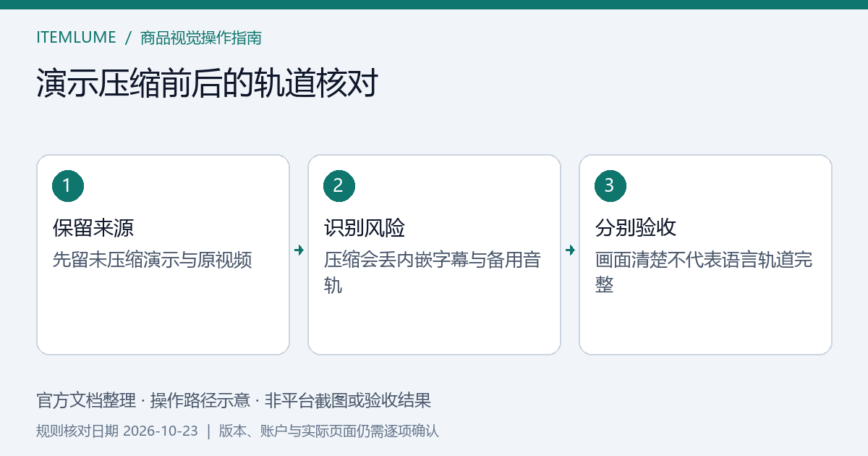Open 商品视觉操作指南 breadcrumb
Viewport: 868px width, 456px height.
201,38
